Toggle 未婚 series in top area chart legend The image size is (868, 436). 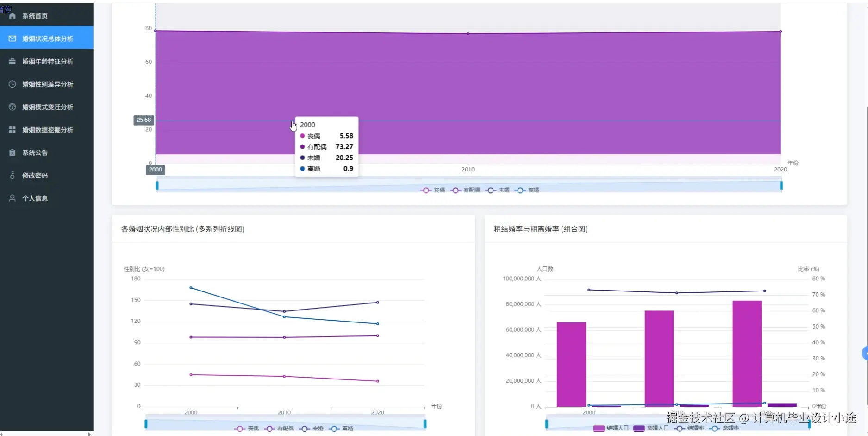click(498, 190)
